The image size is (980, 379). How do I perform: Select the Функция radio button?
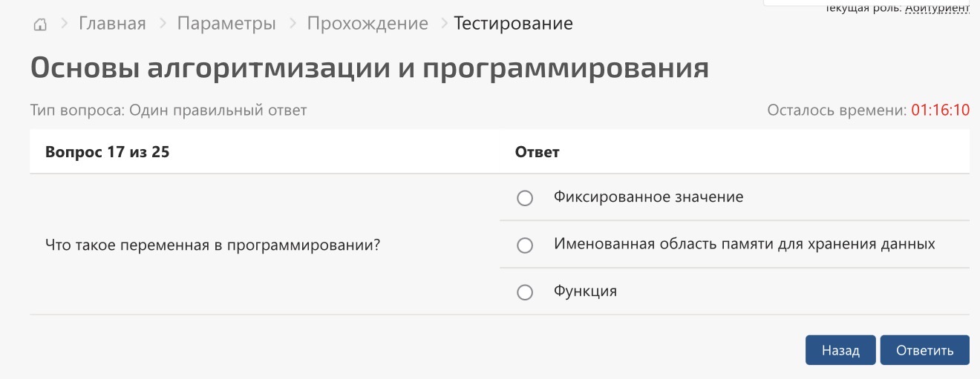coord(525,292)
